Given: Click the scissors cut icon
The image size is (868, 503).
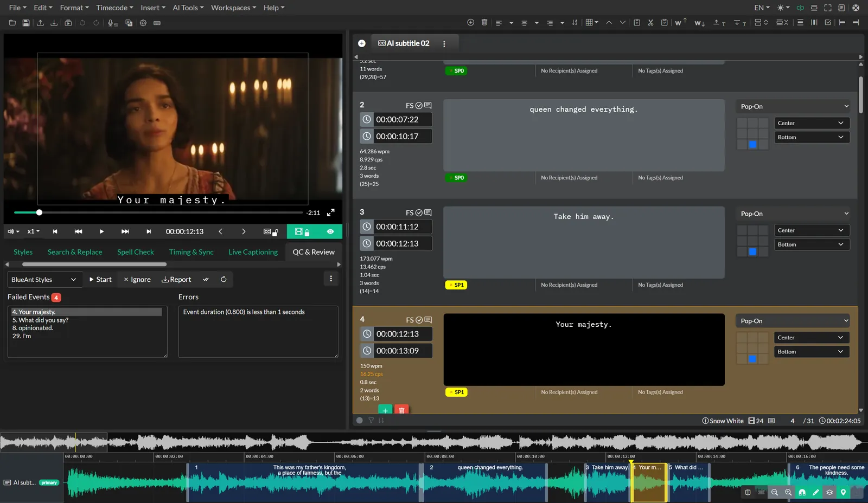Looking at the screenshot, I should coord(650,22).
